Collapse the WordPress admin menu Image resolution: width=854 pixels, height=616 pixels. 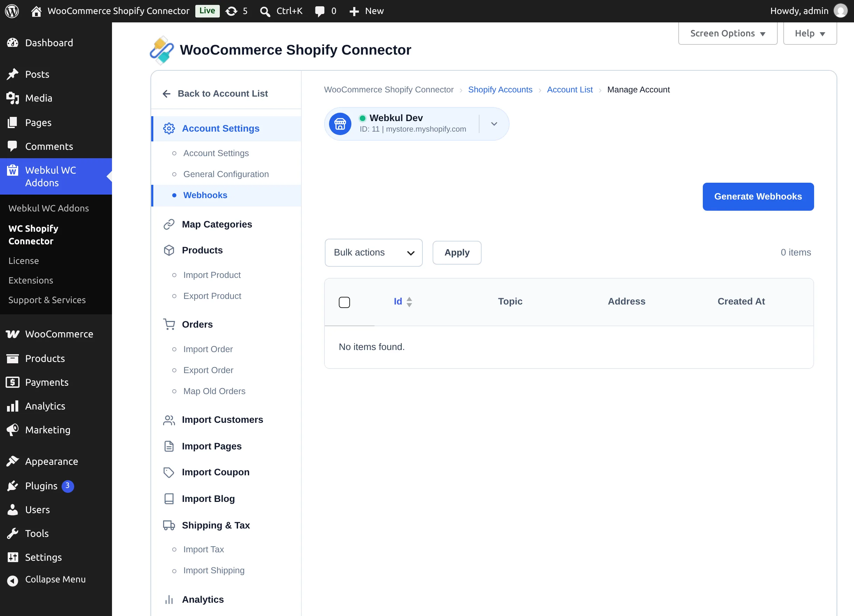(56, 580)
